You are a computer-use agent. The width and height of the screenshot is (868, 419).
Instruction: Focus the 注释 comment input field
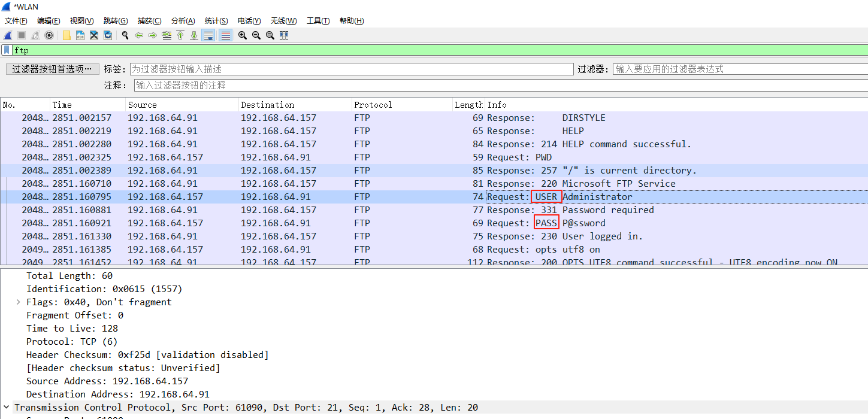coord(501,85)
